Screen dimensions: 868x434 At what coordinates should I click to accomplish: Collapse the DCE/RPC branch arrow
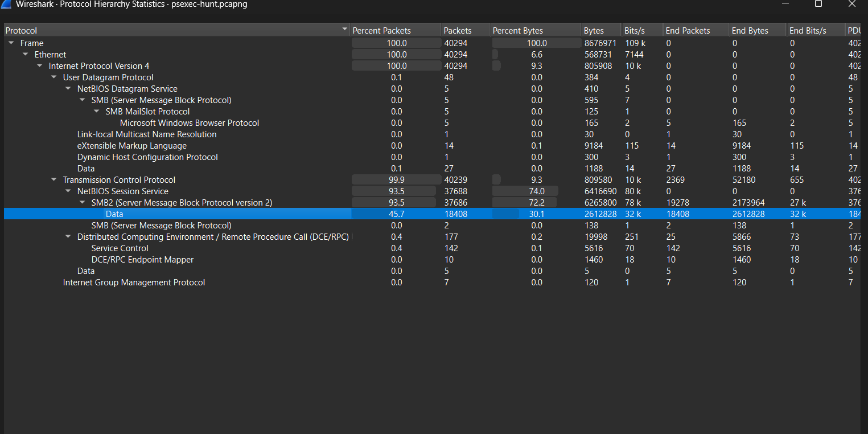click(x=68, y=237)
